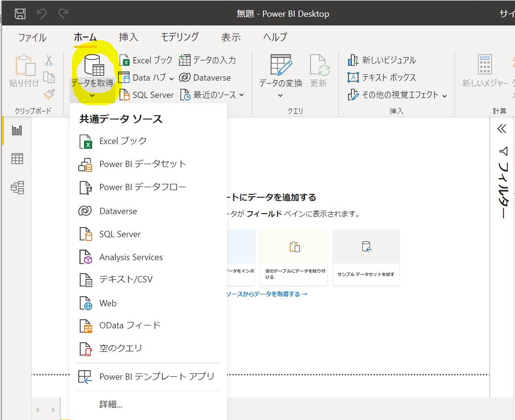Click サンプル データセットを試す card
515x420 pixels.
click(366, 257)
